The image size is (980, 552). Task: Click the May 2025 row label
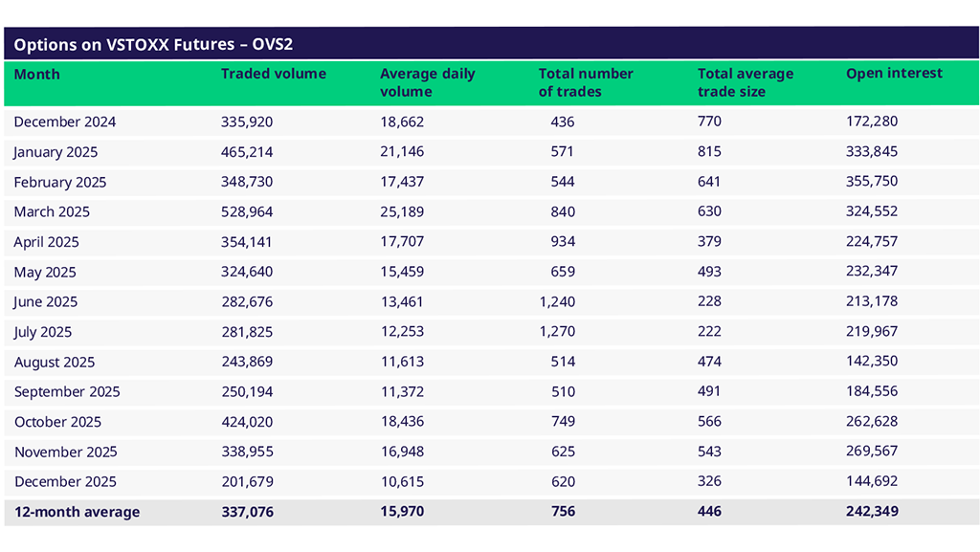coord(45,272)
